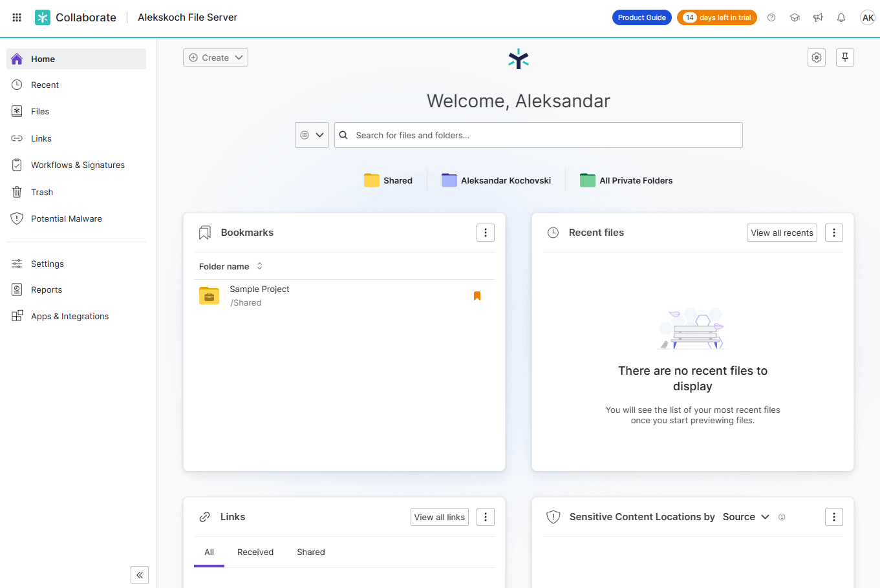Viewport: 880px width, 588px height.
Task: Open Workflows & Signatures
Action: [x=76, y=165]
